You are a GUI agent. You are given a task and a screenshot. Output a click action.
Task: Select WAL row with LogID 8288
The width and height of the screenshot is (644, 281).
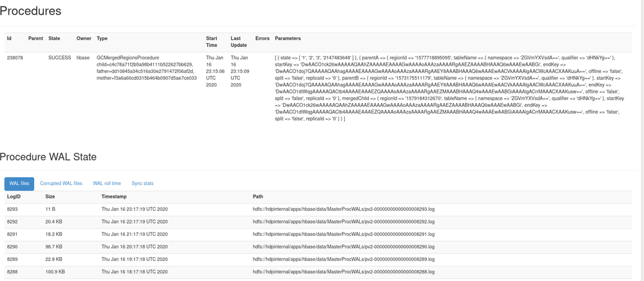click(12, 272)
